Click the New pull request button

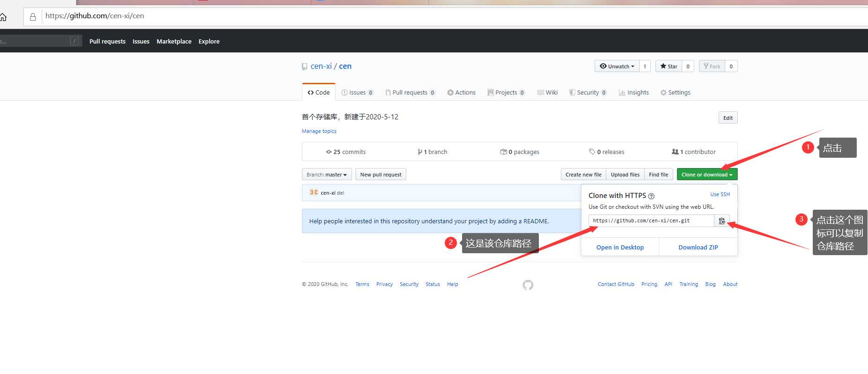(381, 175)
